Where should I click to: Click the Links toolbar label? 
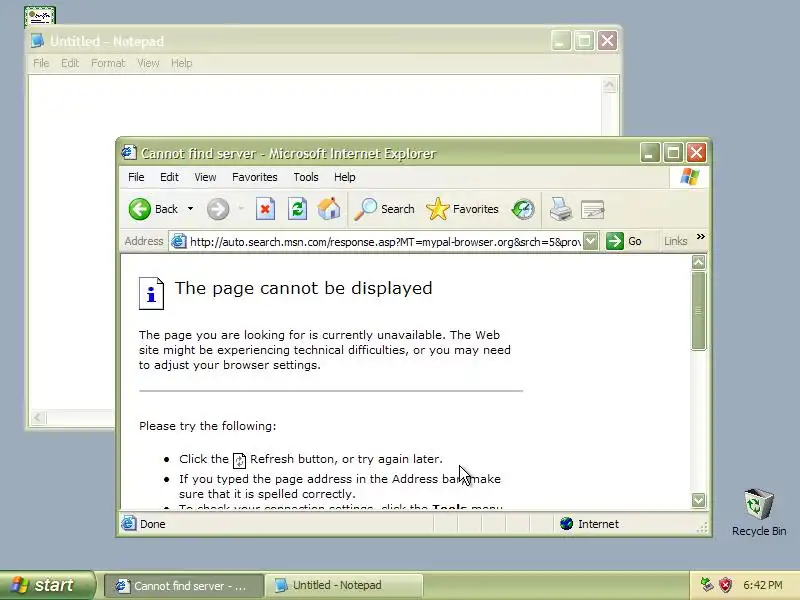(x=676, y=241)
